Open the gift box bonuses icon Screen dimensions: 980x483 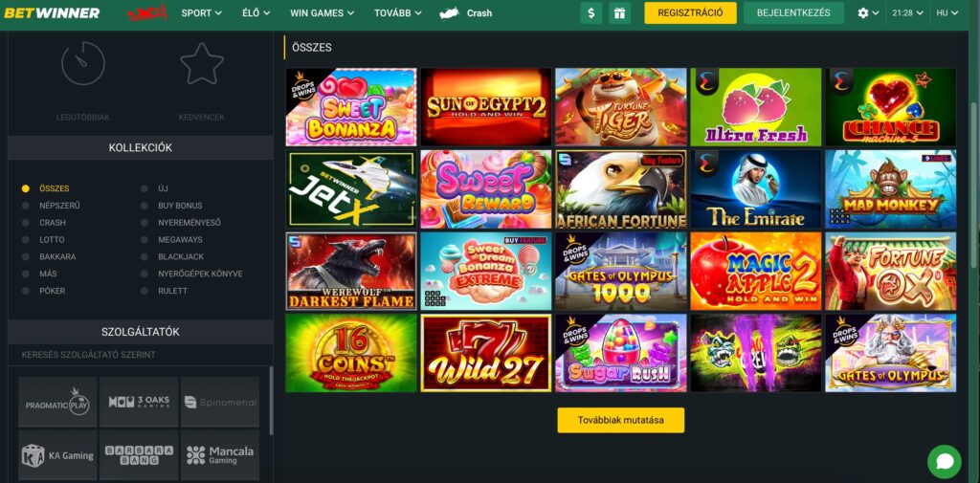point(619,12)
